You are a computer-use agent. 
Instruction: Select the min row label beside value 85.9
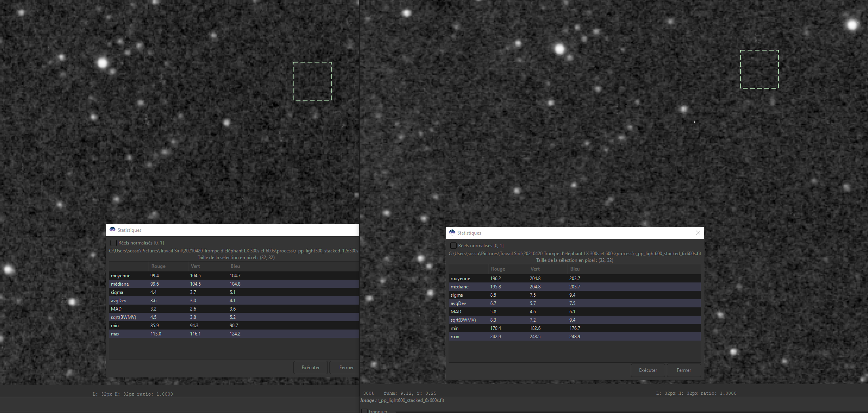point(115,326)
